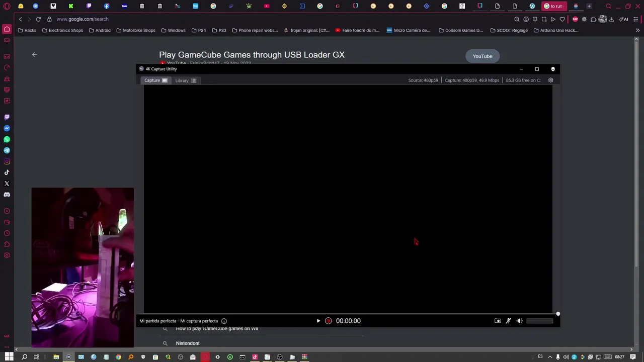The image size is (644, 362).
Task: Open the Electronics Shops bookmarks folder
Action: (x=62, y=30)
